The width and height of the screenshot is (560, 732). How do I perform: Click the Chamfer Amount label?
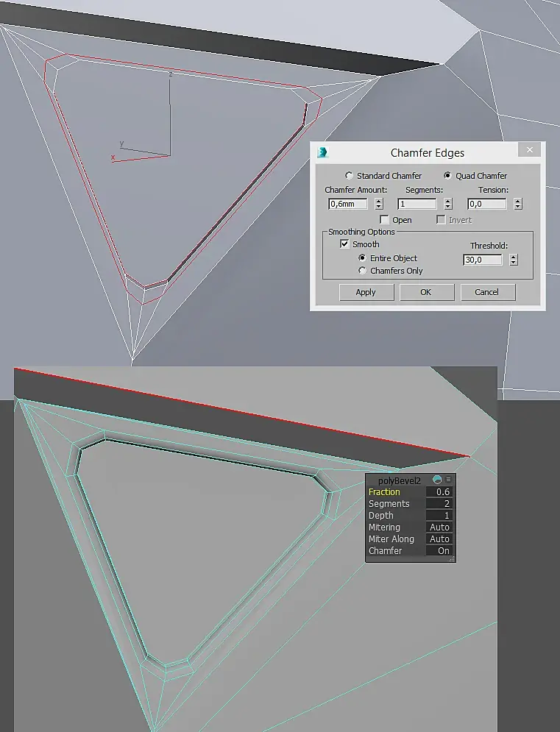[356, 190]
